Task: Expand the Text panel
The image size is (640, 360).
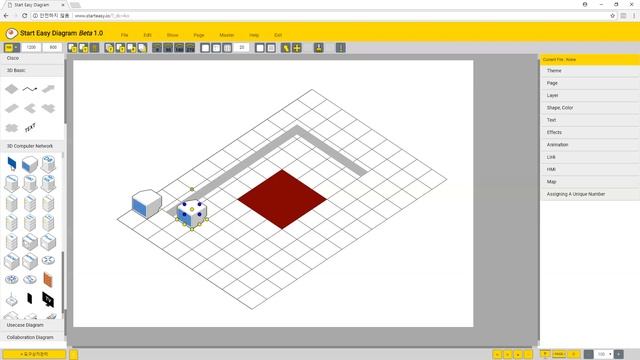Action: (x=590, y=120)
